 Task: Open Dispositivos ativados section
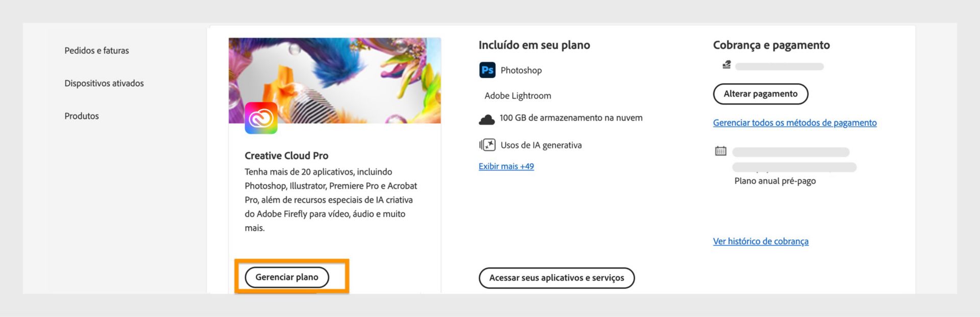pyautogui.click(x=104, y=83)
